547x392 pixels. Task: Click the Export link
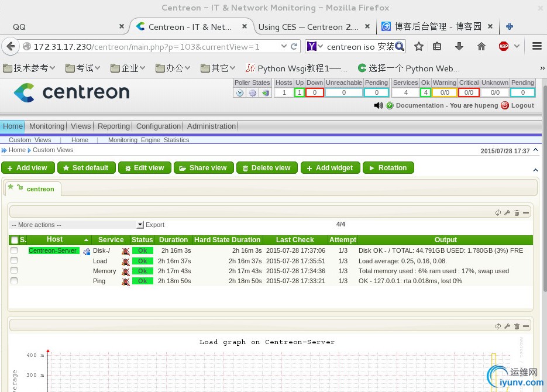(155, 225)
